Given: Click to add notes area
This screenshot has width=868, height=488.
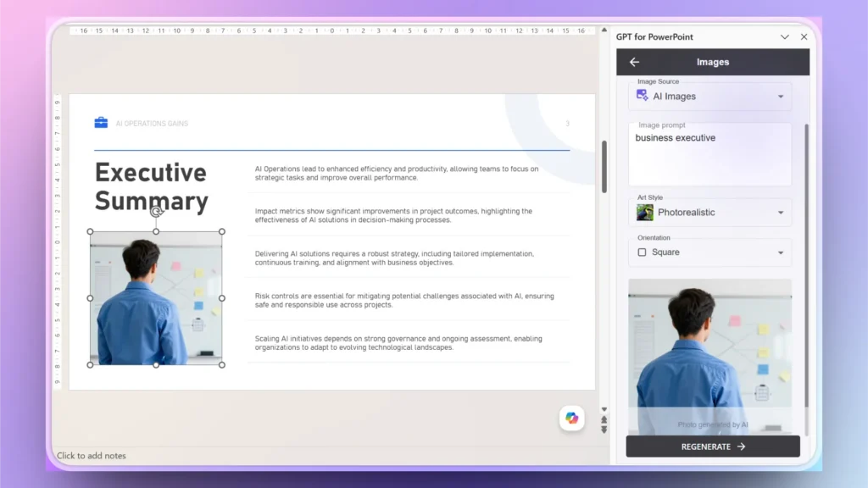Looking at the screenshot, I should [92, 456].
